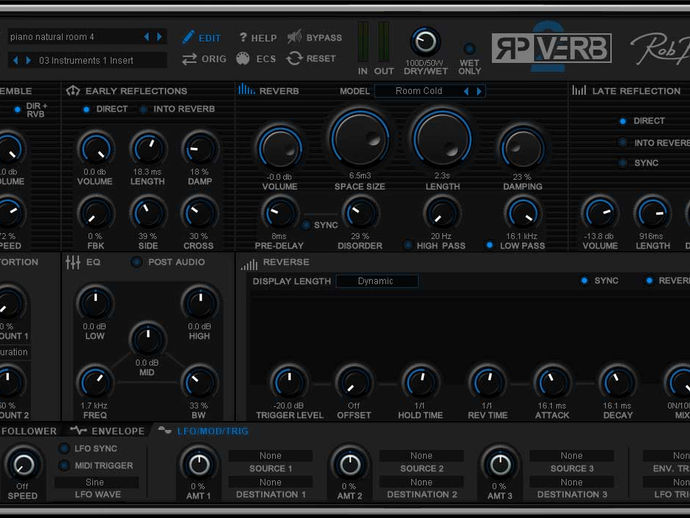Viewport: 690px width, 518px height.
Task: Open DESTINATION 1 None dropdown
Action: [x=270, y=482]
